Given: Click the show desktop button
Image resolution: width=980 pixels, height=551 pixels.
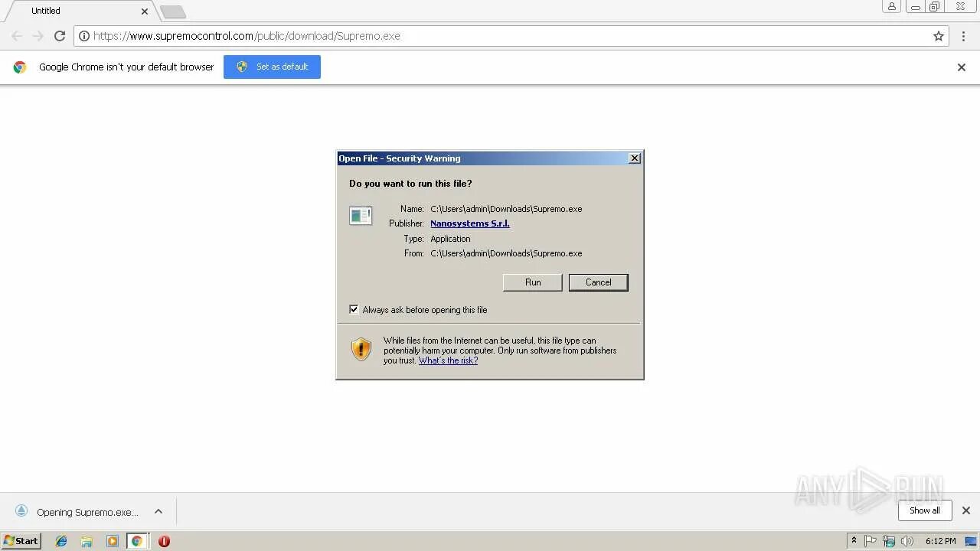Looking at the screenshot, I should [x=972, y=541].
